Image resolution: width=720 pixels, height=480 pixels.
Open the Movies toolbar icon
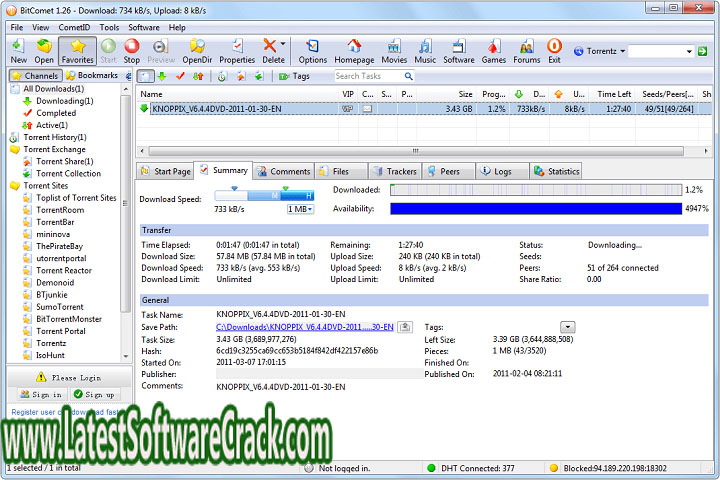[x=393, y=50]
